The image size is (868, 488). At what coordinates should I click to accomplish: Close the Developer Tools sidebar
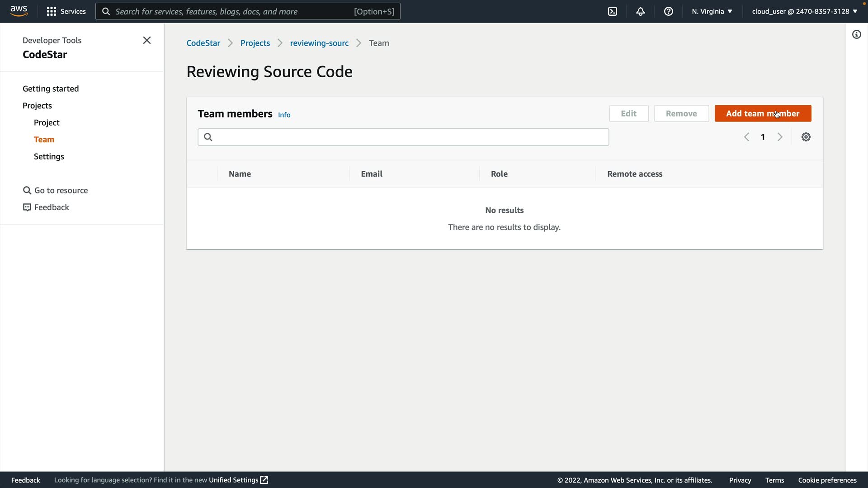147,40
